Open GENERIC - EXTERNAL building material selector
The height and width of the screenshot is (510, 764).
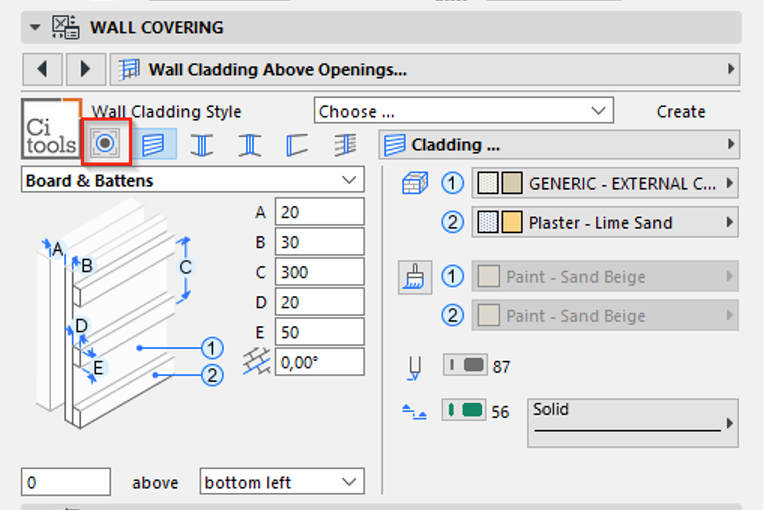605,183
